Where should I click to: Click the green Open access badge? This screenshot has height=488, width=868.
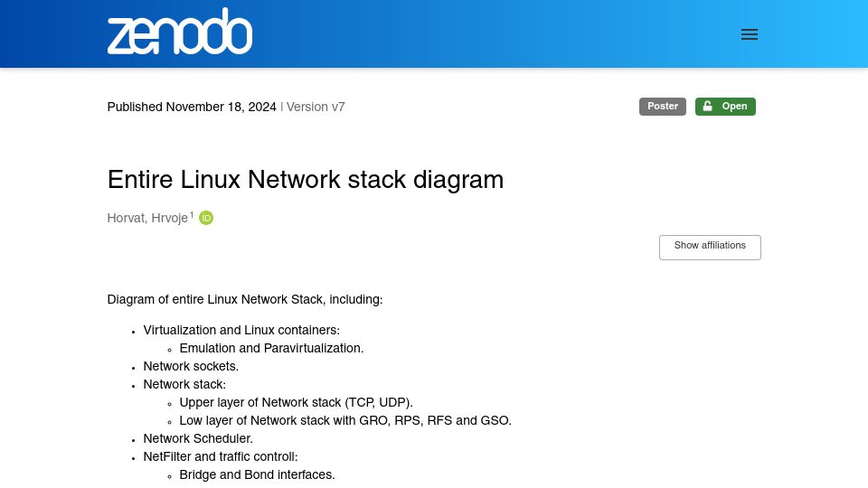coord(725,107)
